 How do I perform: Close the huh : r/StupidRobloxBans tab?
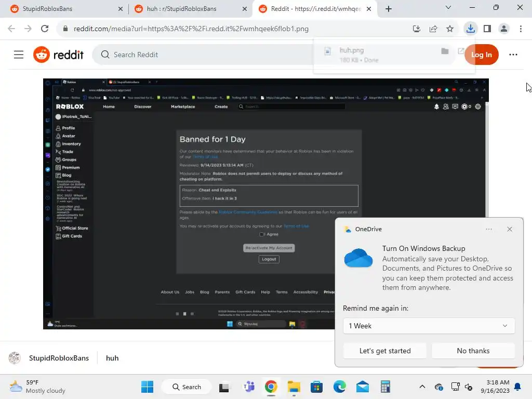pyautogui.click(x=244, y=9)
